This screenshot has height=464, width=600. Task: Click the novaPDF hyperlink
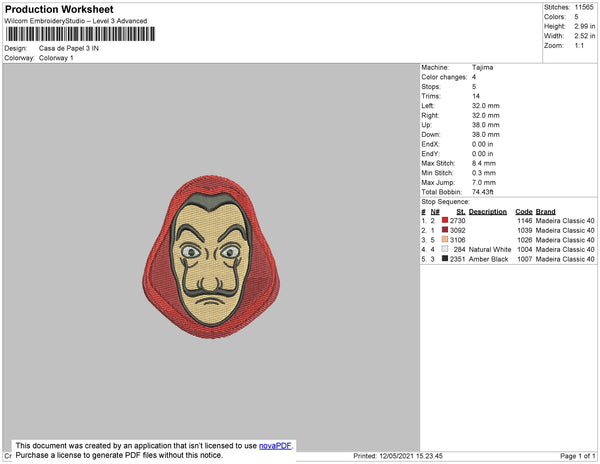(x=275, y=446)
